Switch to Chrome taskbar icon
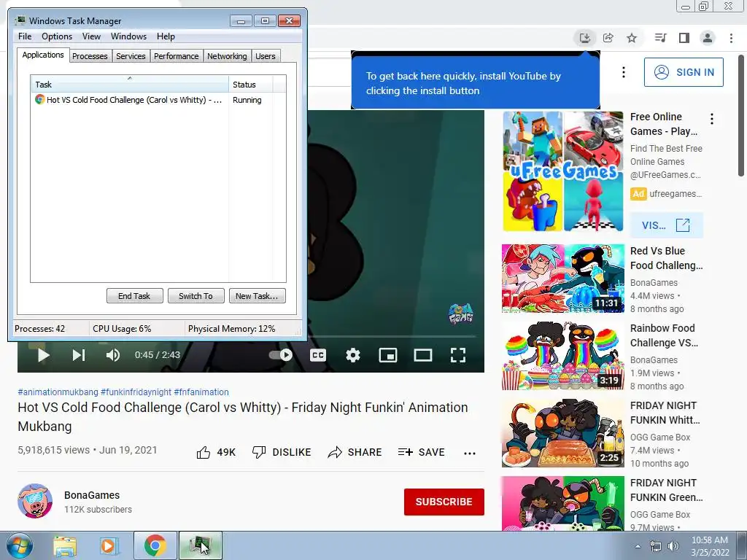Screen dimensions: 747x560 coord(155,545)
